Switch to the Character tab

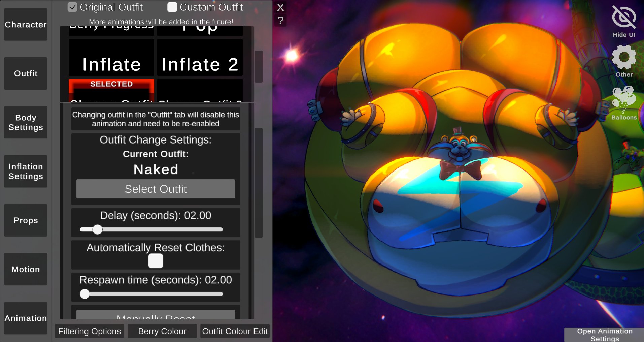coord(26,25)
